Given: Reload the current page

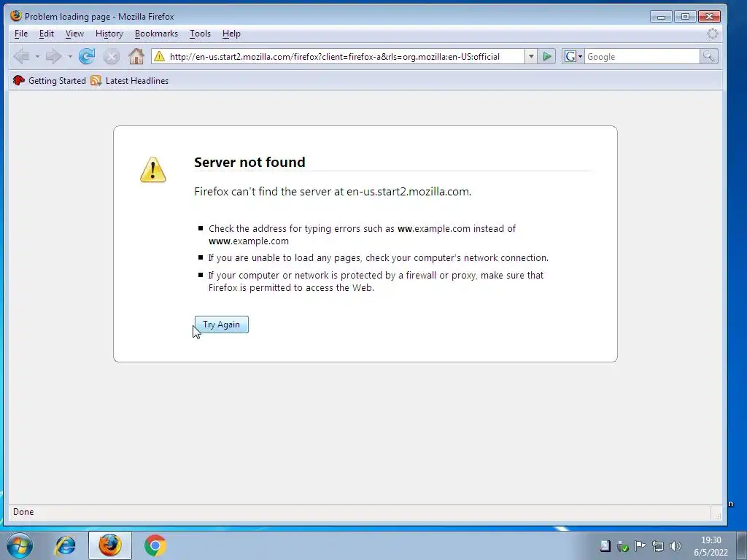Looking at the screenshot, I should (87, 57).
